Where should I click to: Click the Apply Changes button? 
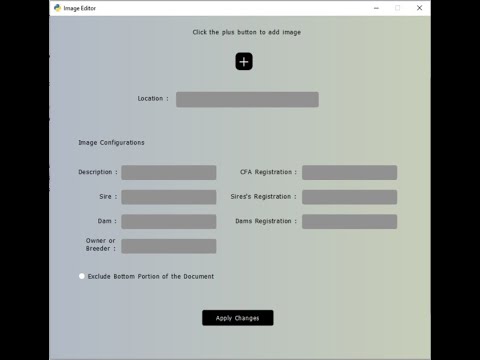point(238,318)
